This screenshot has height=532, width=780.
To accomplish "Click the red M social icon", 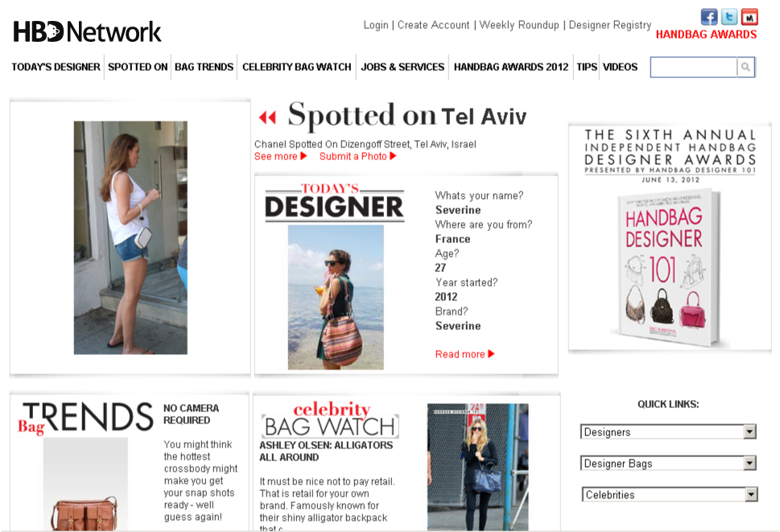I will tap(749, 17).
